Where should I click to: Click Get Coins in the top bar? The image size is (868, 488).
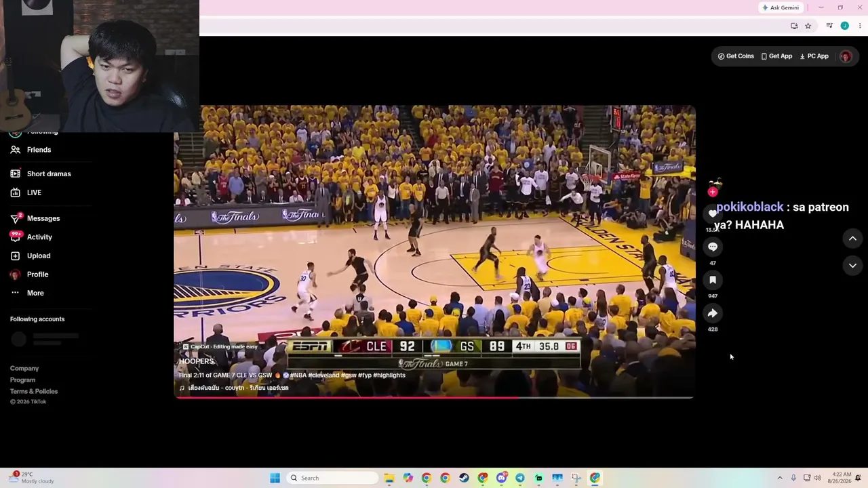coord(736,56)
